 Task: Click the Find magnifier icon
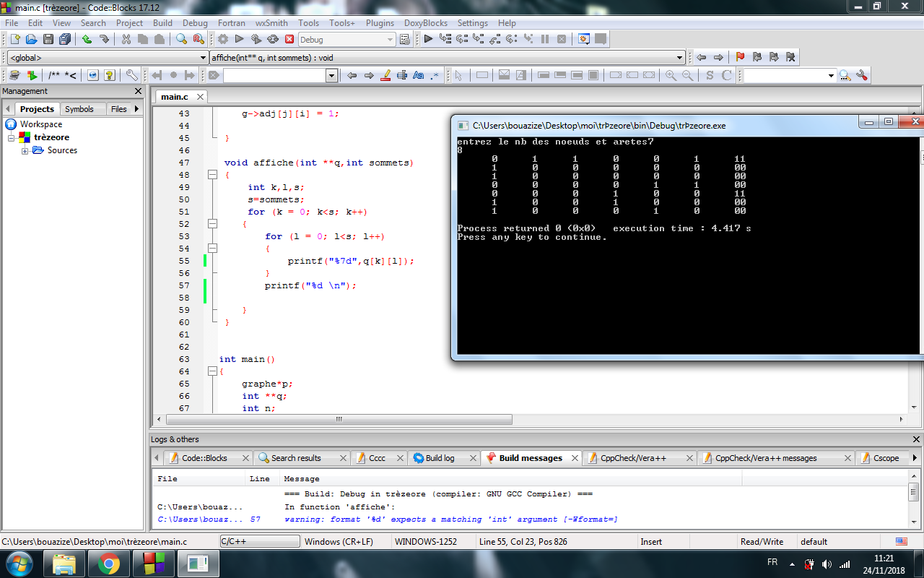(x=181, y=39)
